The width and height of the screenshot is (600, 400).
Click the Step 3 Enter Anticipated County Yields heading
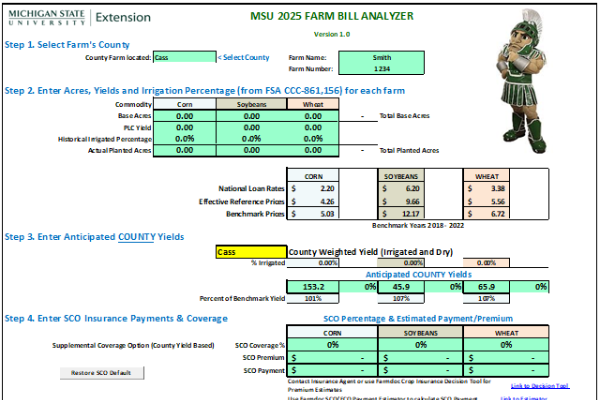(x=94, y=237)
